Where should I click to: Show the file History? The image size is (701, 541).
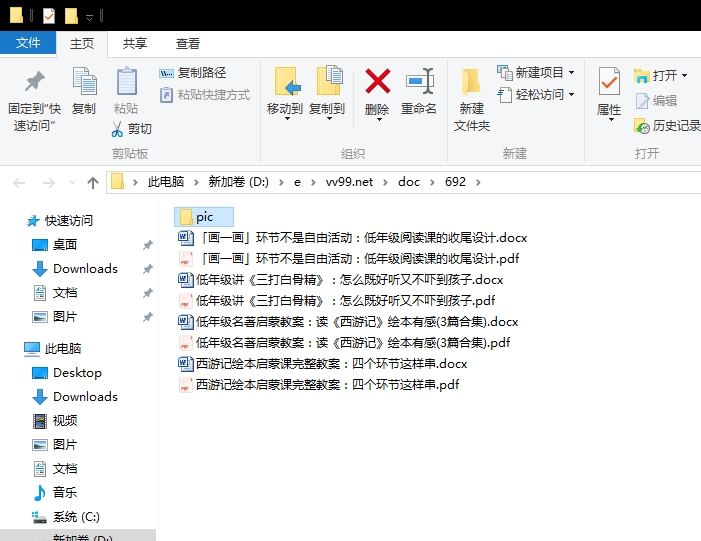coord(667,126)
